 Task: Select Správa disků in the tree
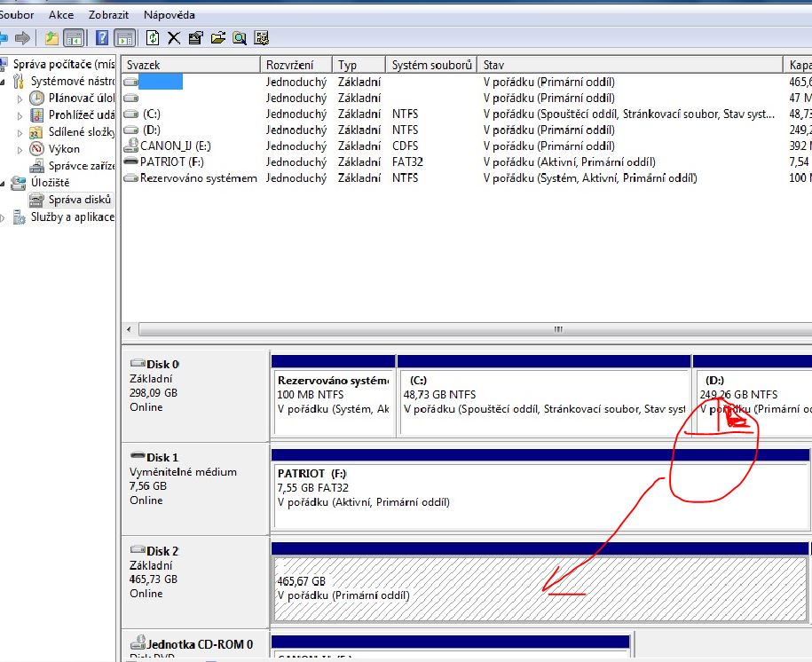tap(80, 200)
